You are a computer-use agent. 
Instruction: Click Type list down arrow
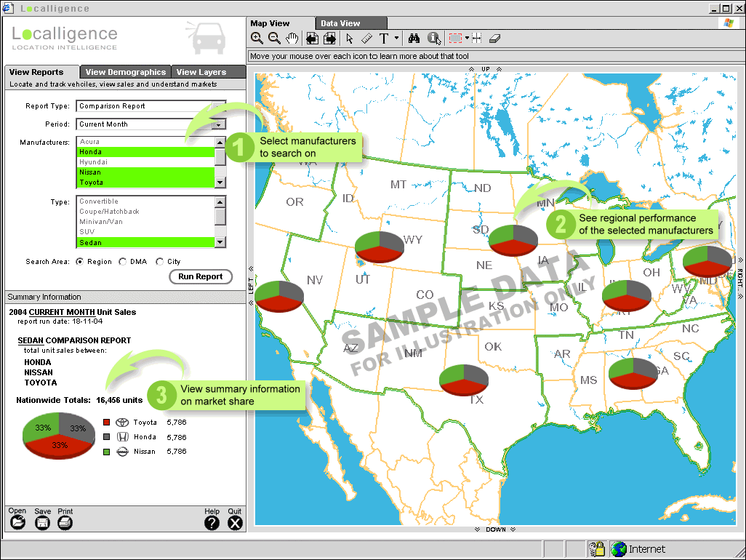tap(220, 242)
